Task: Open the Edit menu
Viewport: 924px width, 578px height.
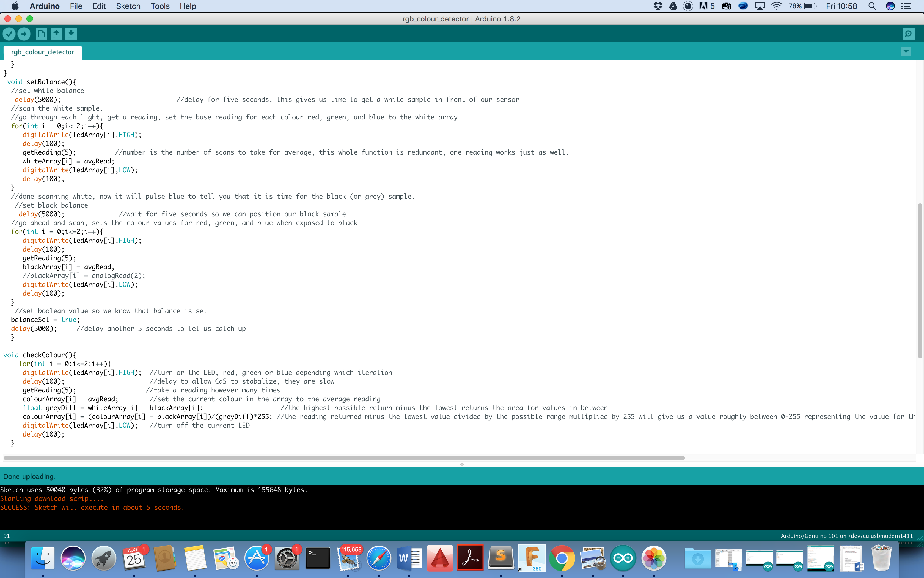Action: [x=99, y=6]
